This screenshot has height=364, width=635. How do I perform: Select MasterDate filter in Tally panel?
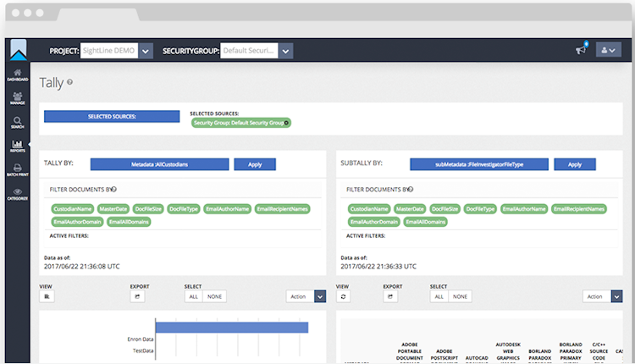113,209
